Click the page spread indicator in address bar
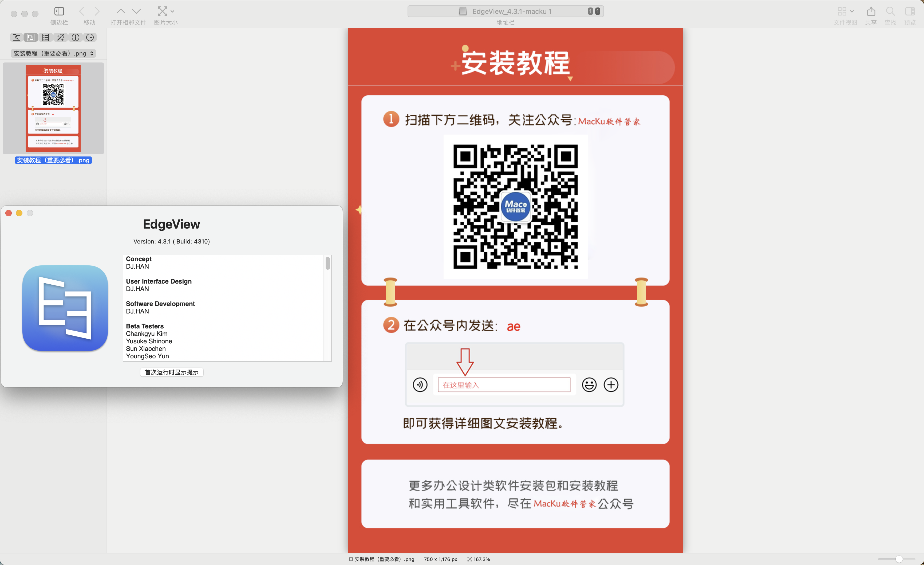The width and height of the screenshot is (924, 565). pos(594,11)
